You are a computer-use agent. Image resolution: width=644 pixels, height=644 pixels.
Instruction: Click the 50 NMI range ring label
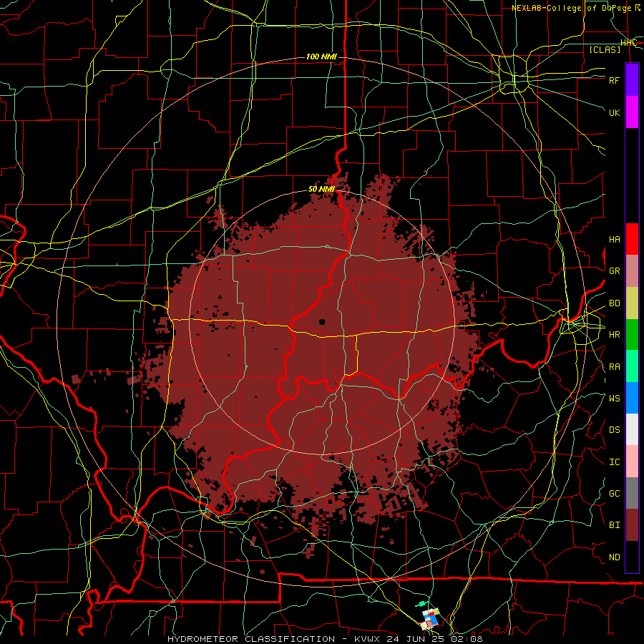click(321, 189)
